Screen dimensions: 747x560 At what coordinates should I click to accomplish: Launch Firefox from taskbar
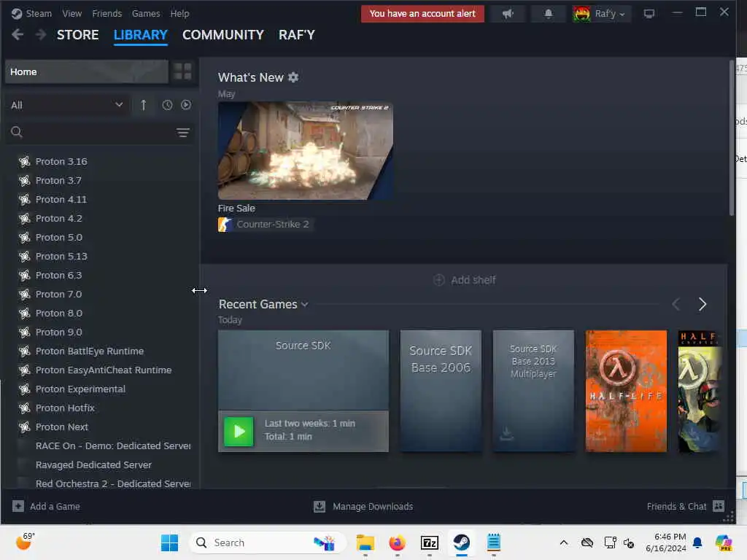(398, 542)
